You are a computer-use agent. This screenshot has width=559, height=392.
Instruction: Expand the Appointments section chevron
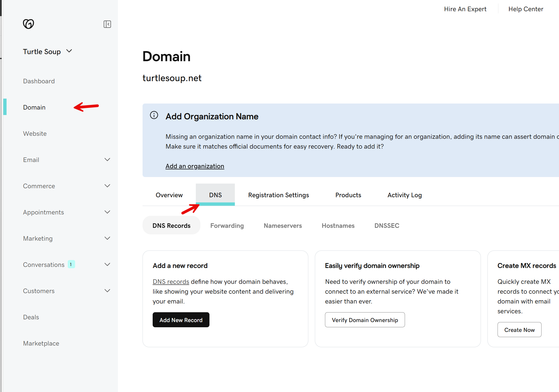(107, 212)
